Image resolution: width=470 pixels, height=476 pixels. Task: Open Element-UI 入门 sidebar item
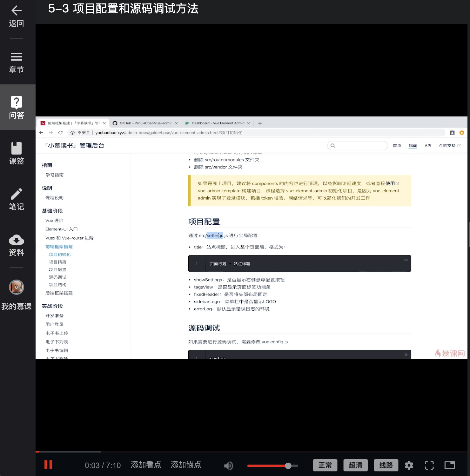62,229
